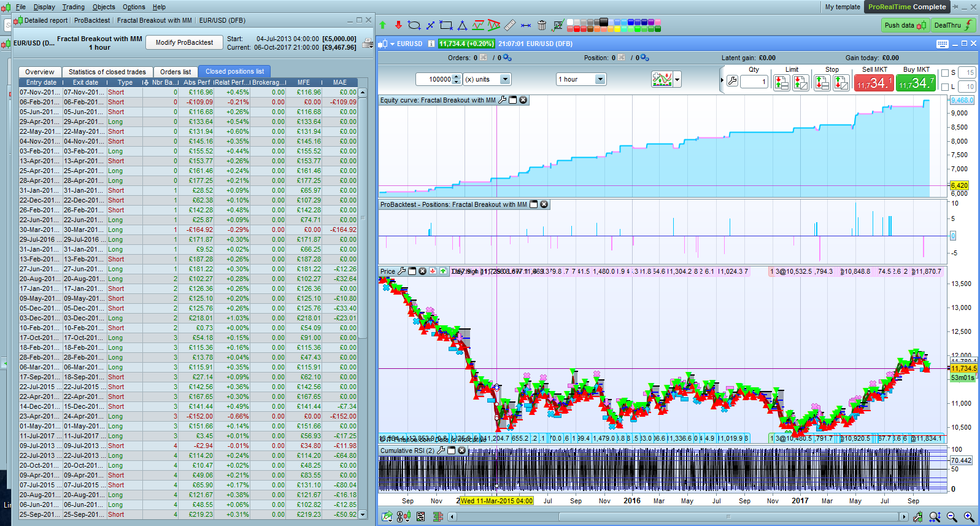Click the Modify ProBacktest button

(184, 42)
